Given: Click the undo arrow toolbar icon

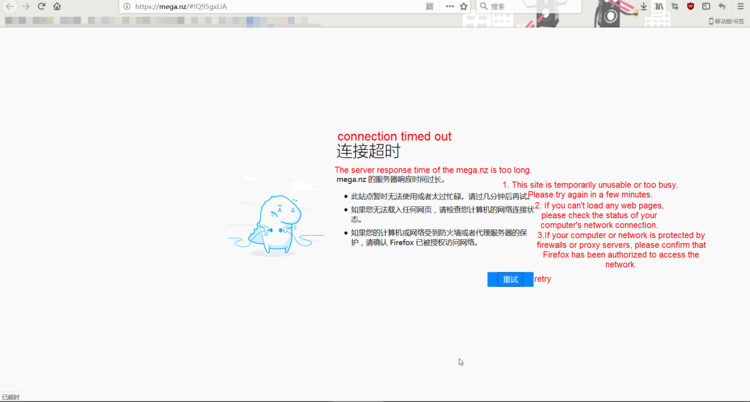Looking at the screenshot, I should (x=722, y=6).
